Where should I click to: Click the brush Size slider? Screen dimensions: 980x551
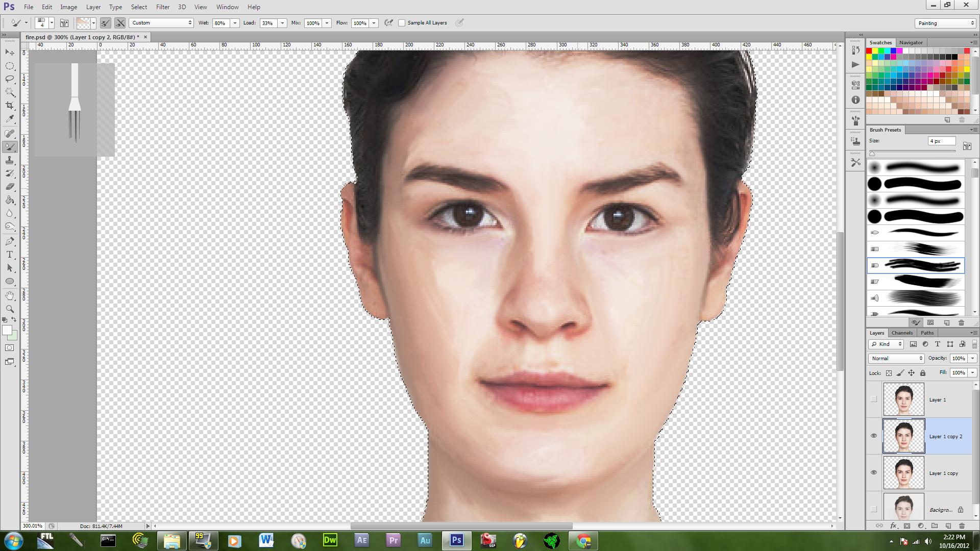[x=913, y=153]
